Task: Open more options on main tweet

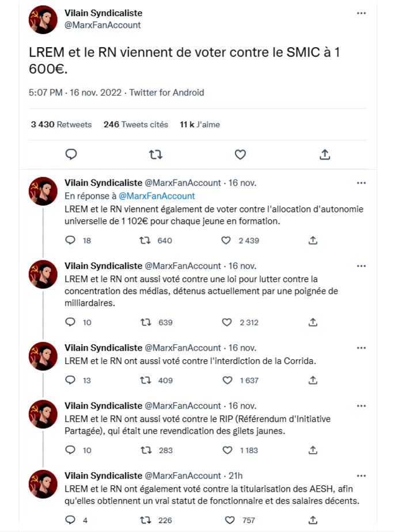Action: (361, 13)
